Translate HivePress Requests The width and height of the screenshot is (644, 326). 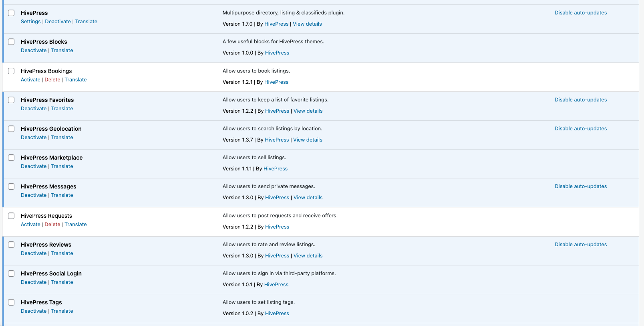pyautogui.click(x=76, y=225)
